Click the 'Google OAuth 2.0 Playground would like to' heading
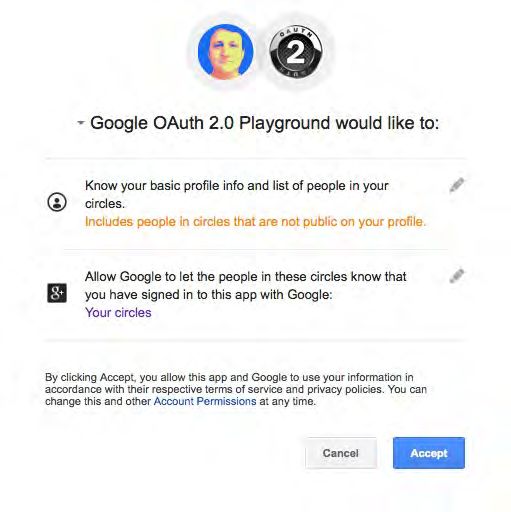This screenshot has height=512, width=511. point(265,123)
